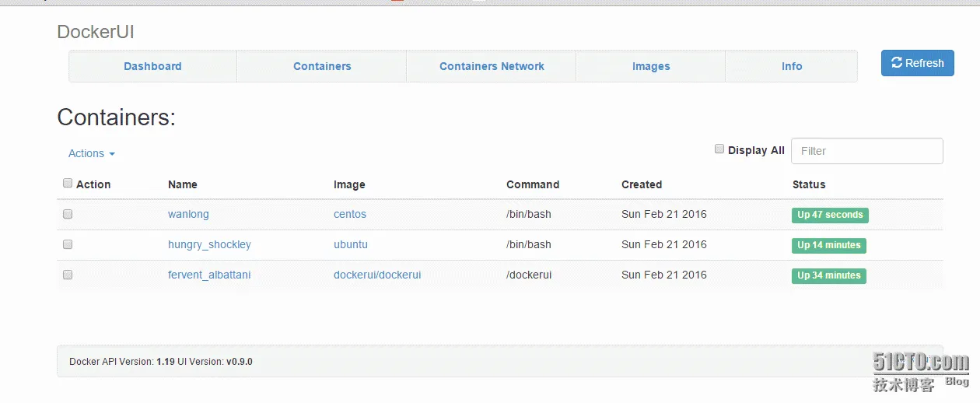Click the ubuntu image link
980x403 pixels.
point(351,245)
